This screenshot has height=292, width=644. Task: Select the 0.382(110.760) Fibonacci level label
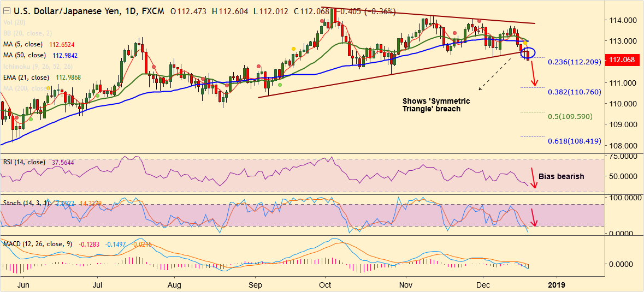pos(574,92)
